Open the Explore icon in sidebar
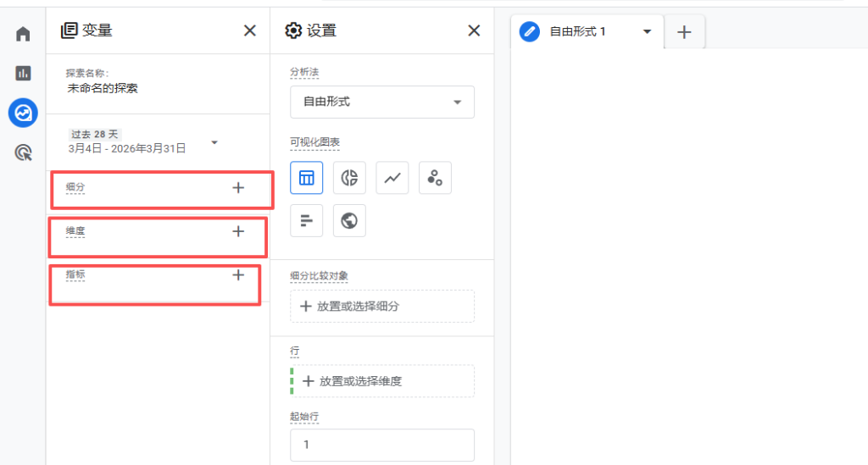The image size is (868, 465). (23, 113)
